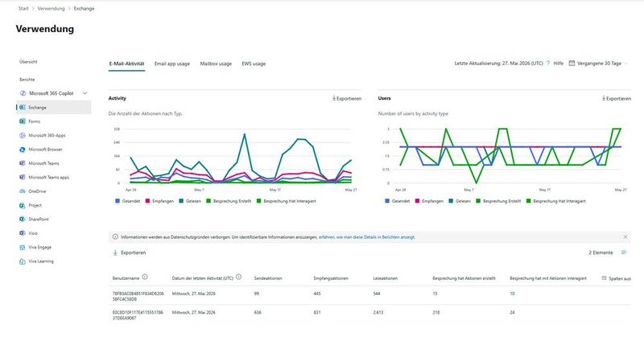Open the Microsoft Teams apps icon
Screen dimensions: 644x337
(23, 177)
